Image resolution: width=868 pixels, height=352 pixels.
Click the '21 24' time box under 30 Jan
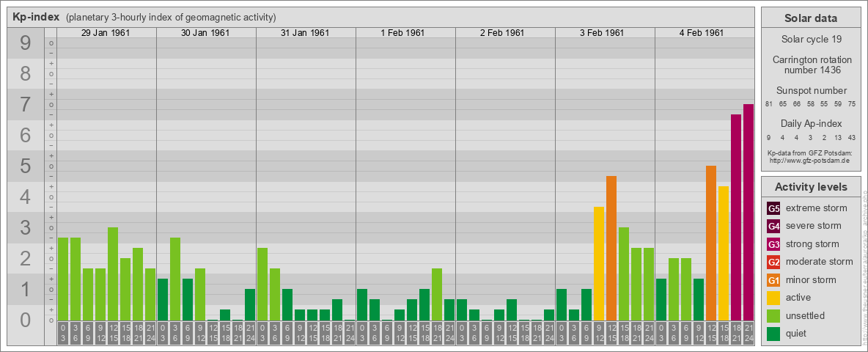pyautogui.click(x=250, y=334)
